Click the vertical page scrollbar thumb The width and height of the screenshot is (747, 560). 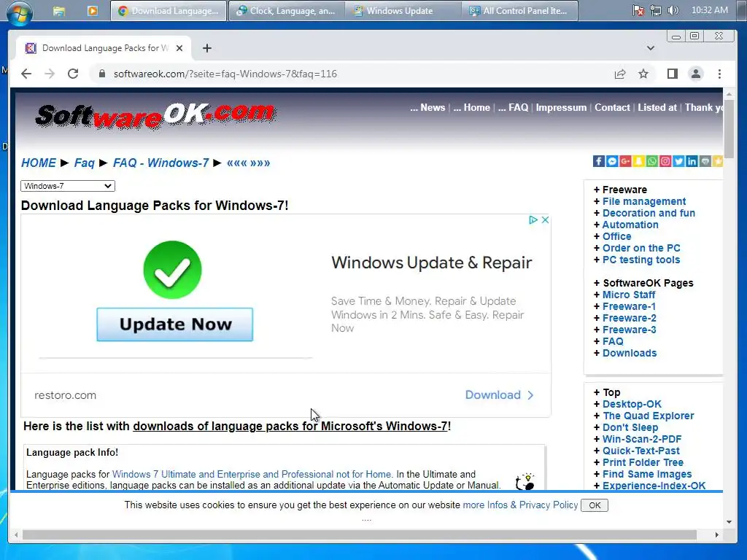729,130
